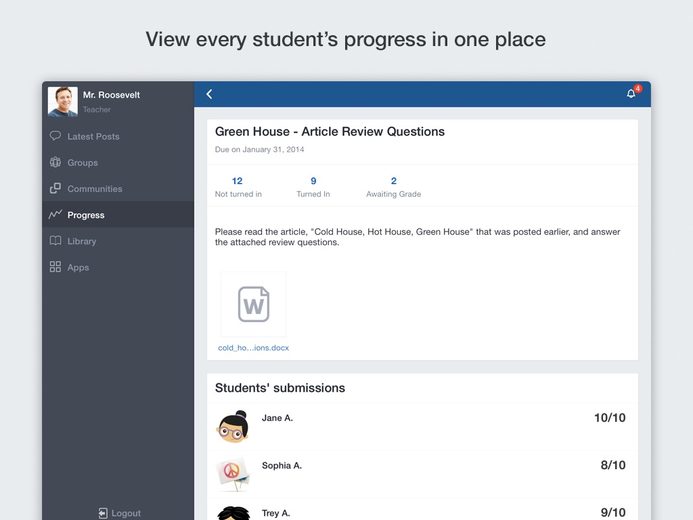Open Communities in the sidebar
This screenshot has width=693, height=520.
(x=118, y=189)
